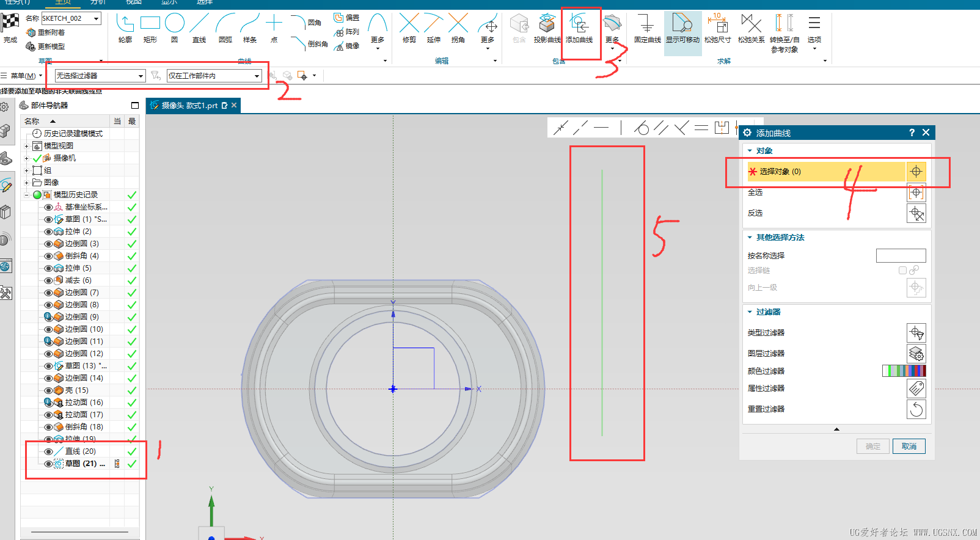Toggle visibility eye of 草图 (21)
This screenshot has height=540, width=980.
point(49,464)
